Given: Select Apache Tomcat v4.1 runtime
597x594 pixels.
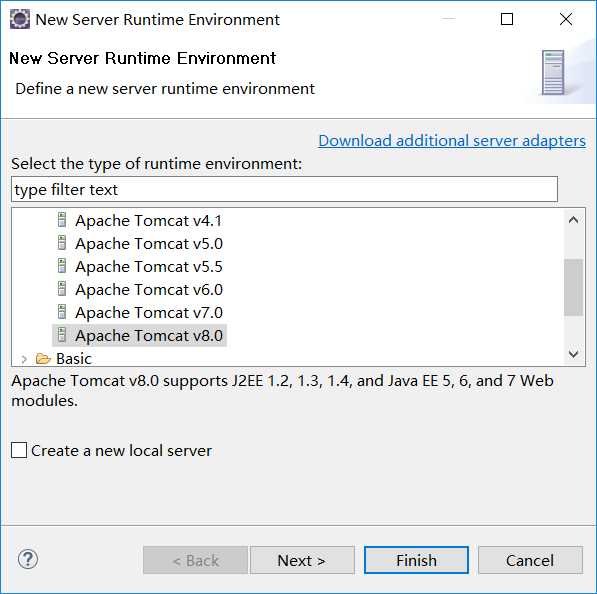Looking at the screenshot, I should tap(148, 220).
